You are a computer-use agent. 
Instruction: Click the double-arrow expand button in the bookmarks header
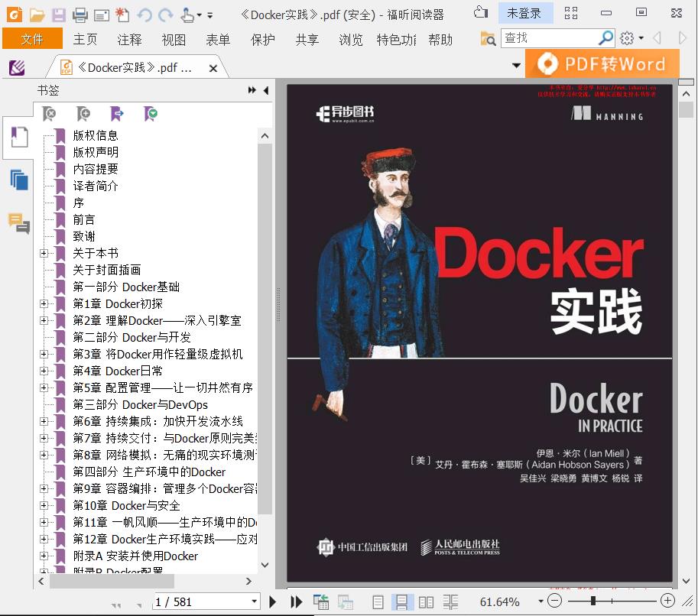click(x=252, y=90)
